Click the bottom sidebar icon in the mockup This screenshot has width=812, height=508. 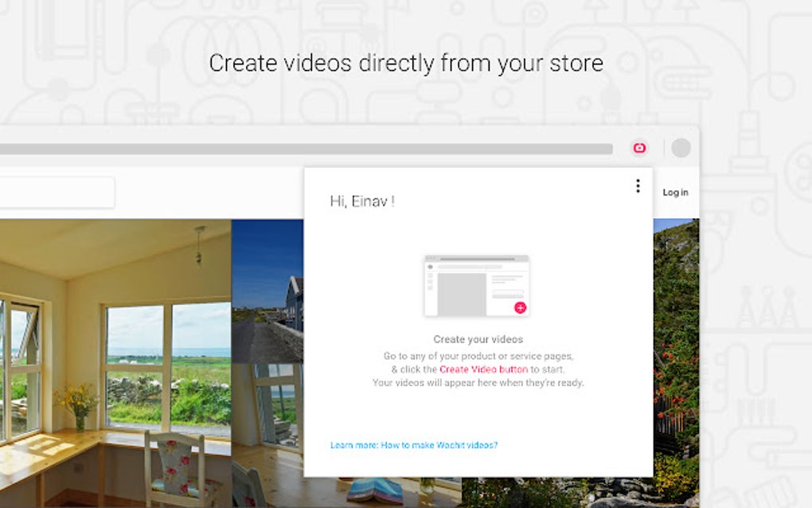point(429,287)
